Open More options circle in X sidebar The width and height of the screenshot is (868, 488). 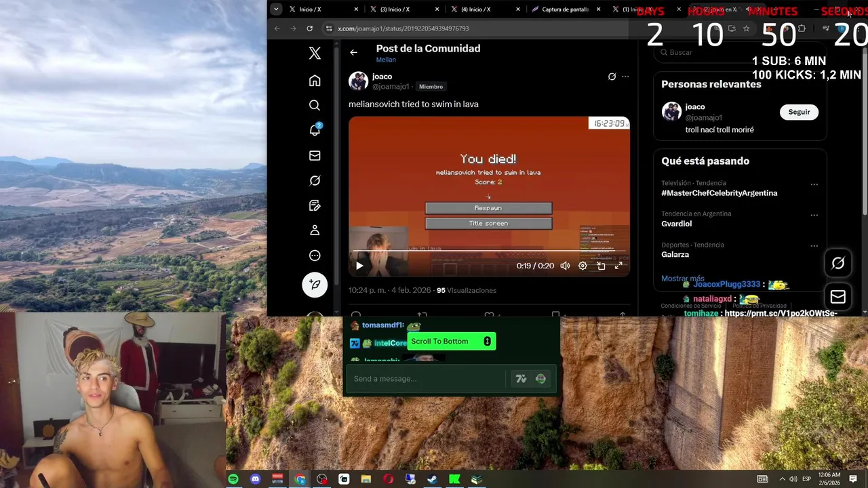click(x=315, y=256)
